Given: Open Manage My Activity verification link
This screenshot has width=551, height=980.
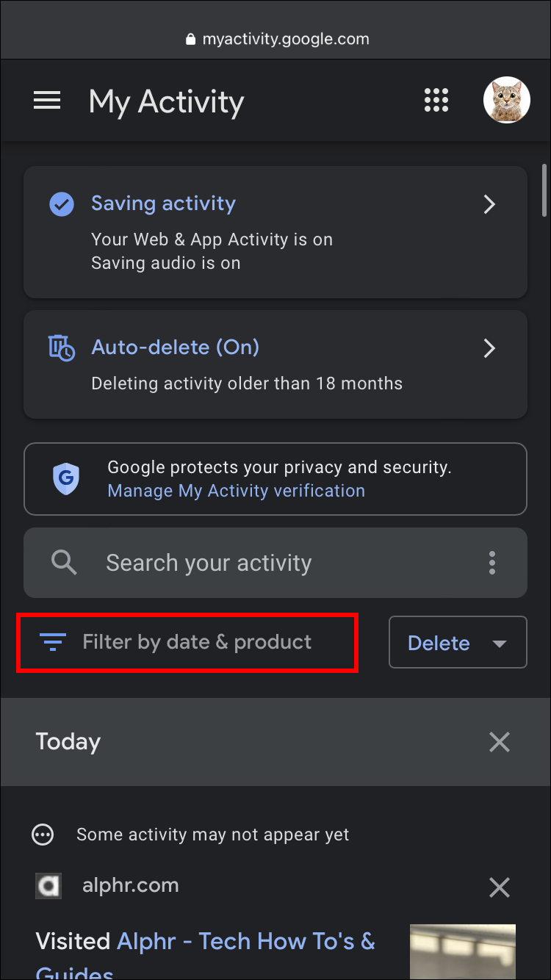Looking at the screenshot, I should pos(236,491).
